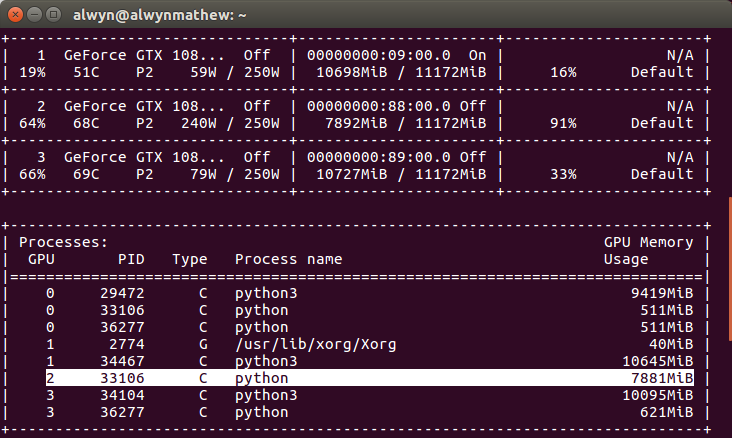The image size is (732, 438).
Task: Click the "Process name" column header
Action: click(x=288, y=259)
